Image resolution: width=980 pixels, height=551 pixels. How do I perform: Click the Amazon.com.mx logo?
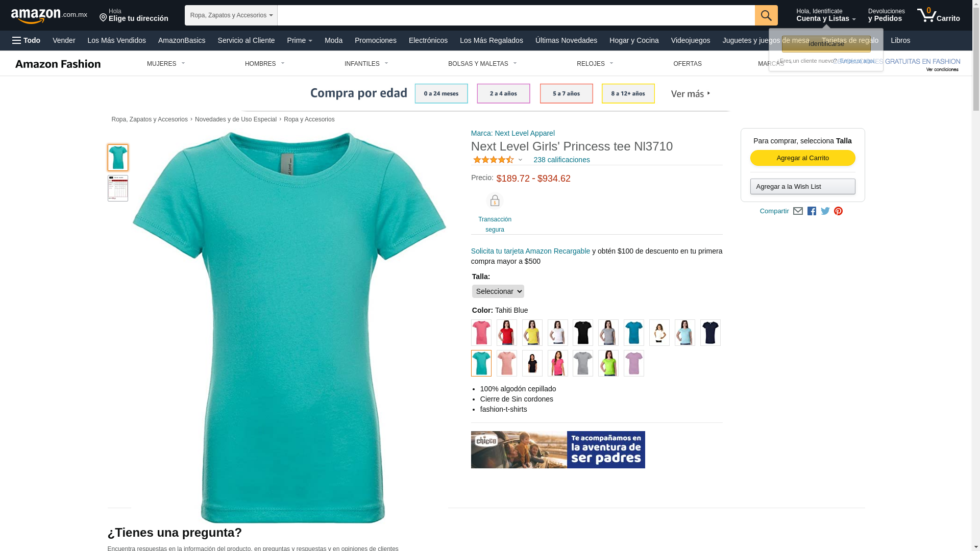click(x=49, y=16)
